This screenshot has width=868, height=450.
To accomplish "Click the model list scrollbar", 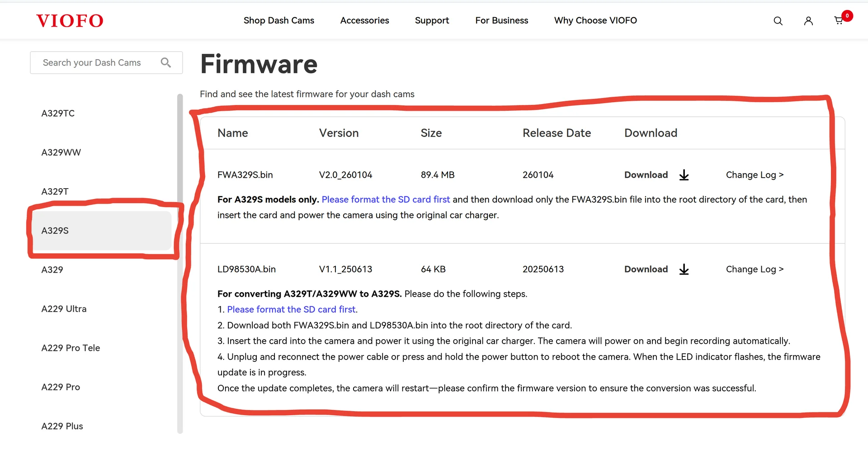I will (180, 264).
